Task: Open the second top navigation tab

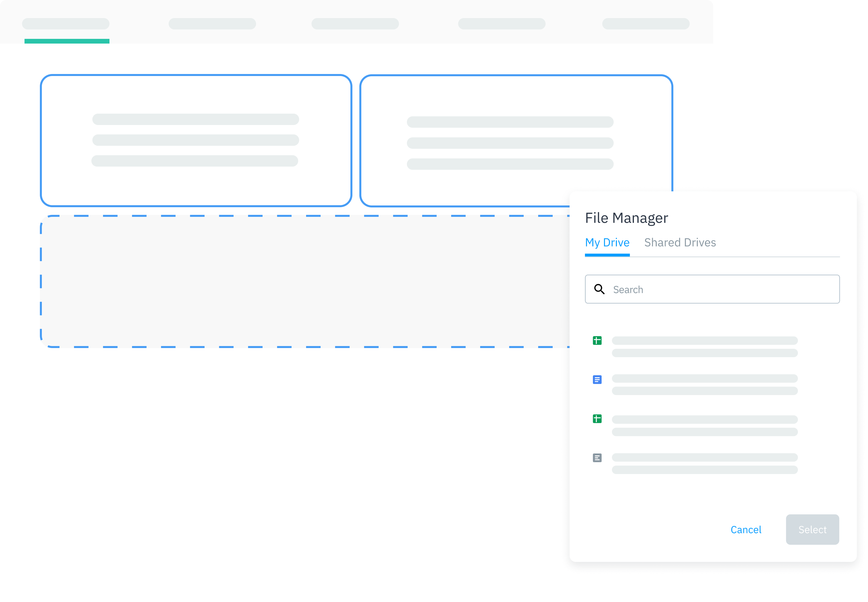Action: click(x=212, y=24)
